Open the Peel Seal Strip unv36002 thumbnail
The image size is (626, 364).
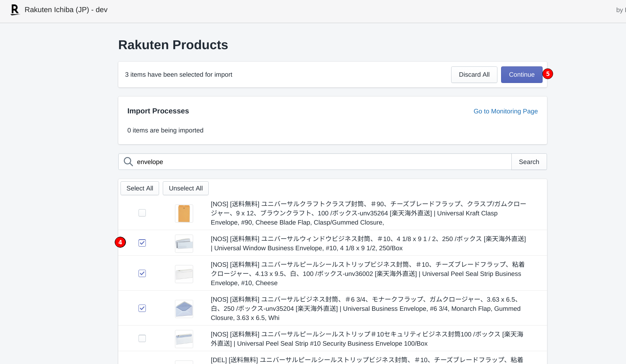(184, 274)
